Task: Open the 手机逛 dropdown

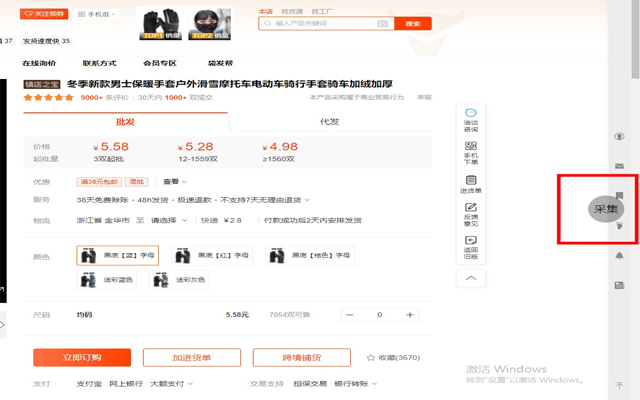Action: click(x=96, y=14)
